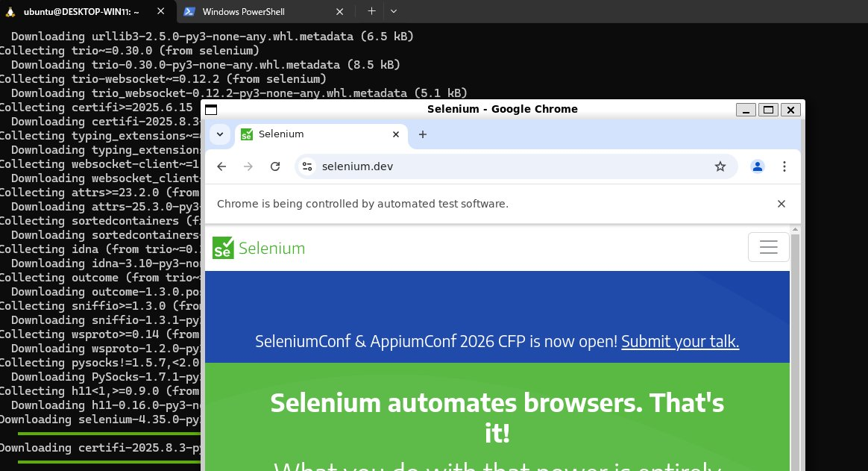The image size is (868, 471).
Task: Click the Selenium tab favicon
Action: click(x=247, y=134)
